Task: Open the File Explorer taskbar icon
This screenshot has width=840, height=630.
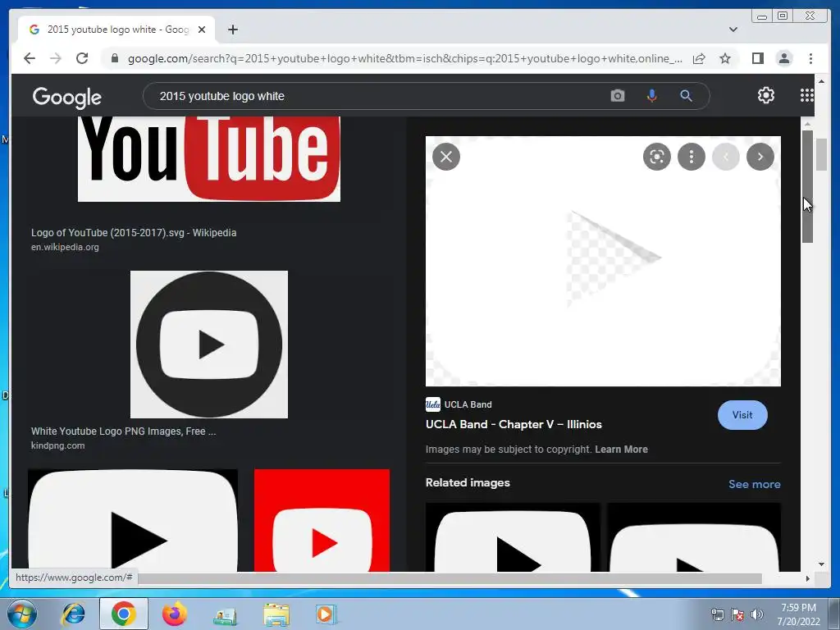Action: (x=276, y=614)
